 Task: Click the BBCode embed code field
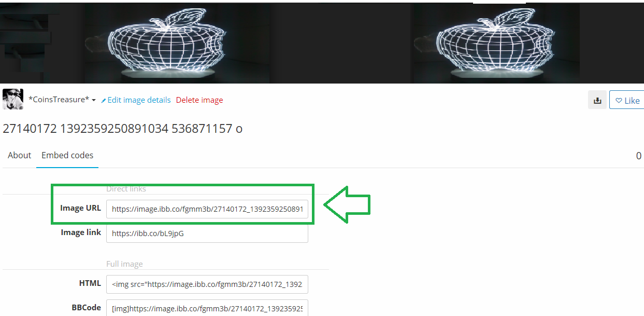coord(207,308)
